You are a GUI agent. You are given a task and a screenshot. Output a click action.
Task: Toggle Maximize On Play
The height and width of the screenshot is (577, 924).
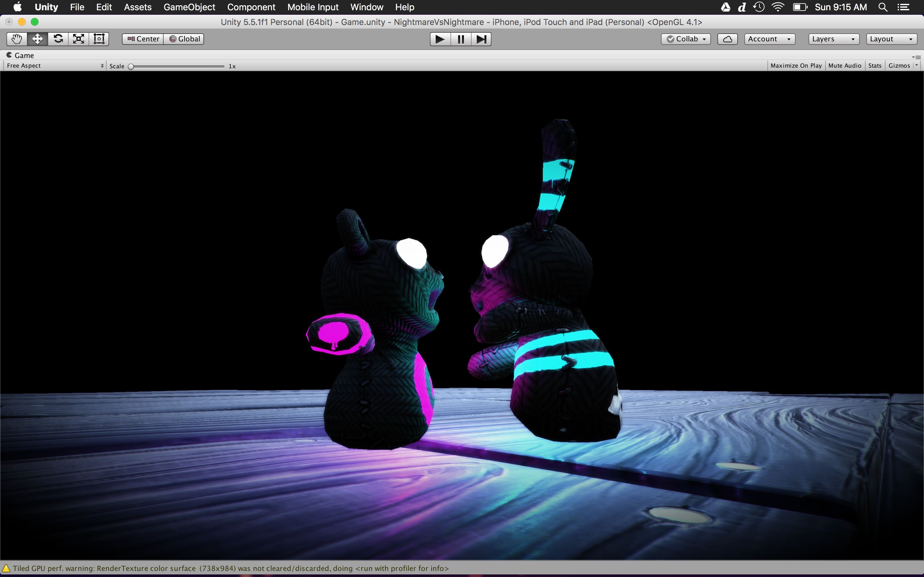[796, 66]
